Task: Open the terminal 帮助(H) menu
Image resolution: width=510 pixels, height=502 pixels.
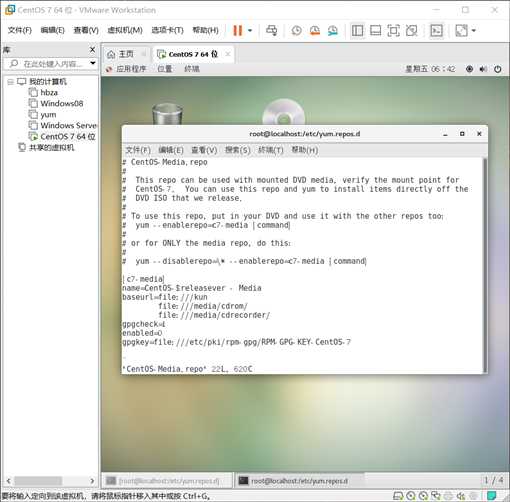Action: 305,150
